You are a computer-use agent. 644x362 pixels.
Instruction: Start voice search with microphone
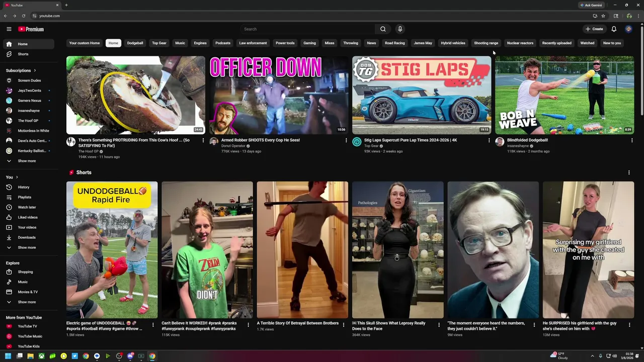pyautogui.click(x=400, y=29)
